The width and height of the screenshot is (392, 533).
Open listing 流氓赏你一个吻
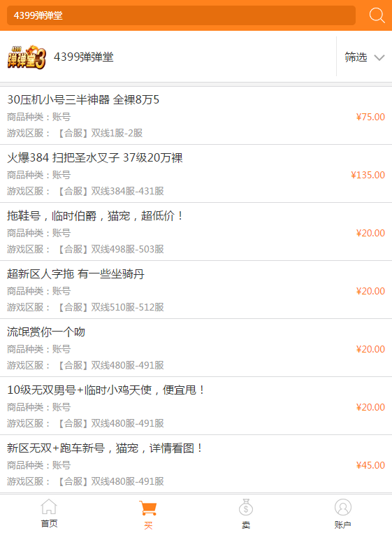[x=196, y=348]
